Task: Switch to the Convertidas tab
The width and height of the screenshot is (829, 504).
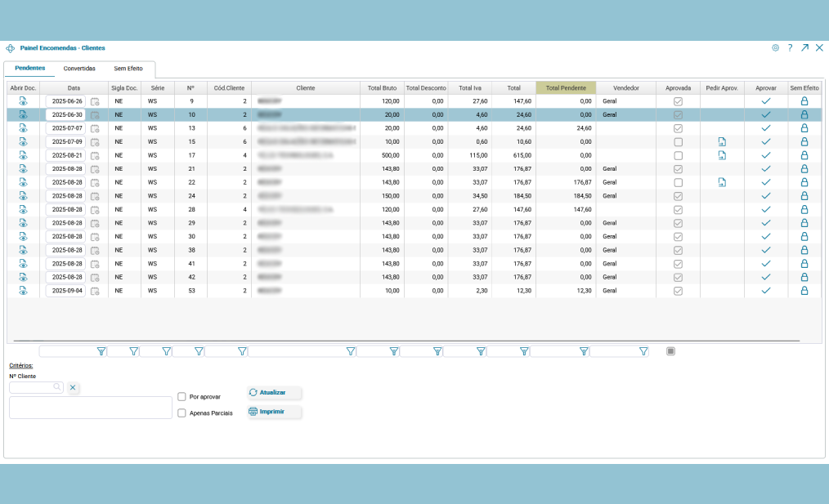Action: pyautogui.click(x=79, y=69)
